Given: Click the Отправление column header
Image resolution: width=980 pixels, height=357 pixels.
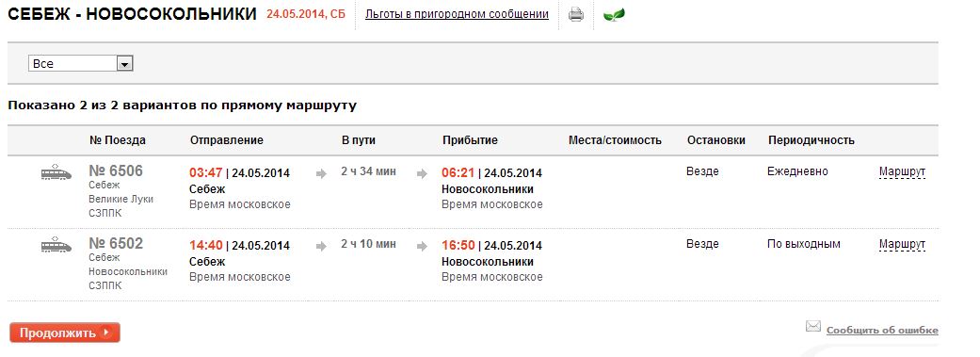Looking at the screenshot, I should (227, 140).
